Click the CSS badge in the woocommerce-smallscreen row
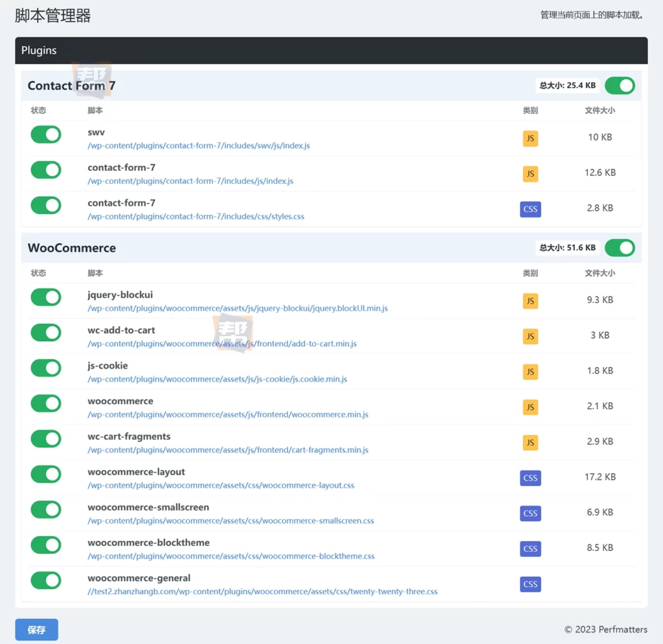Image resolution: width=663 pixels, height=644 pixels. [x=530, y=513]
